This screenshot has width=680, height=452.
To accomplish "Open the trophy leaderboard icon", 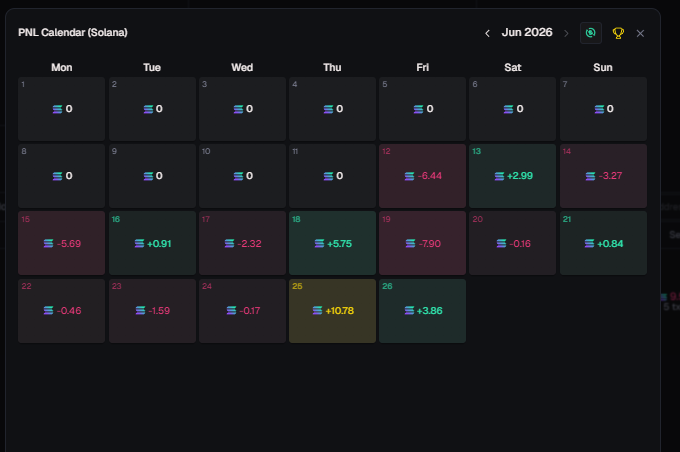I will 618,33.
